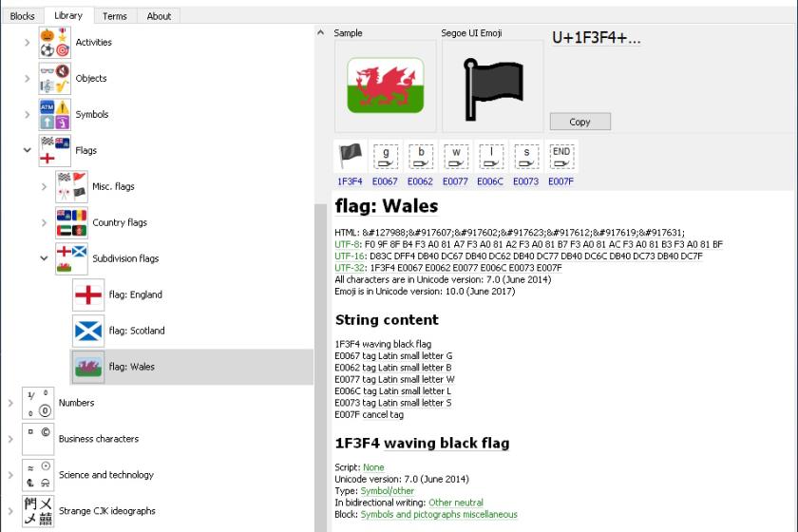798x532 pixels.
Task: Expand the Objects category
Action: pyautogui.click(x=27, y=79)
